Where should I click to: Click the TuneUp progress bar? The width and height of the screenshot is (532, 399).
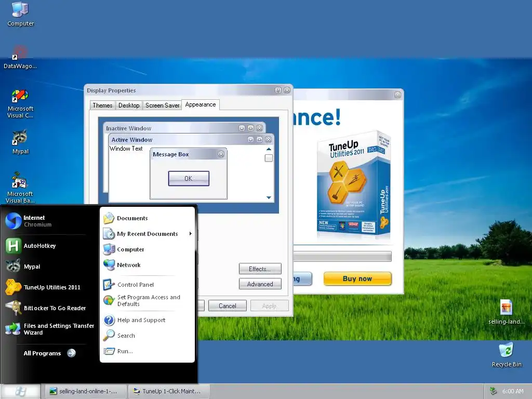point(342,257)
